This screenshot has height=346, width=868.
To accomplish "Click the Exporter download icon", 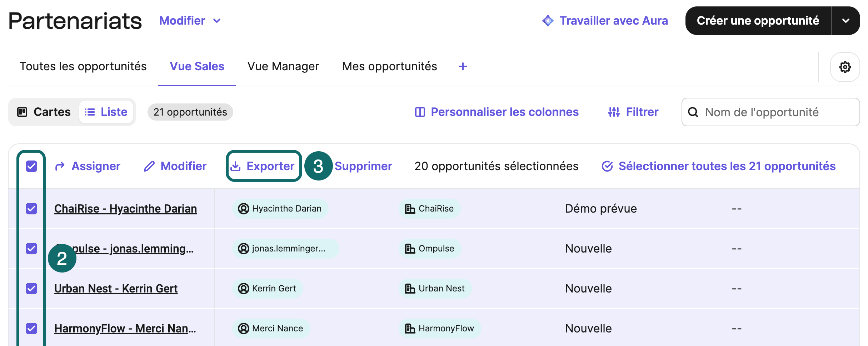I will tap(235, 166).
